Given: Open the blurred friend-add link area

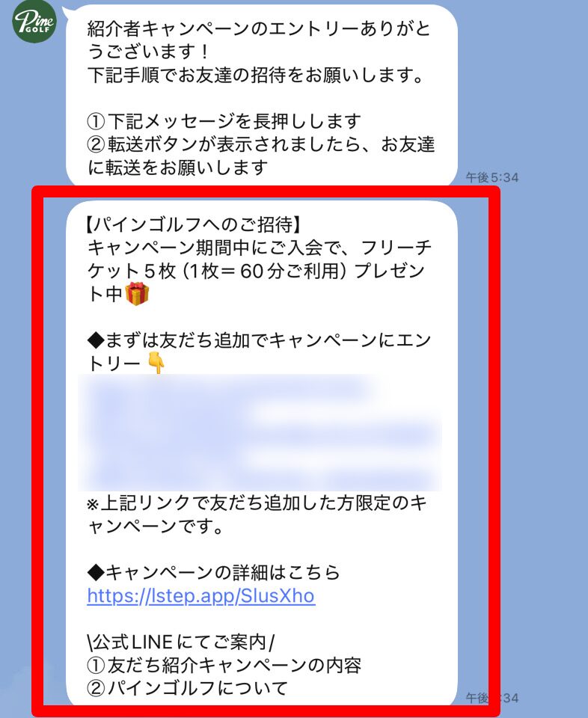Looking at the screenshot, I should pos(260,433).
